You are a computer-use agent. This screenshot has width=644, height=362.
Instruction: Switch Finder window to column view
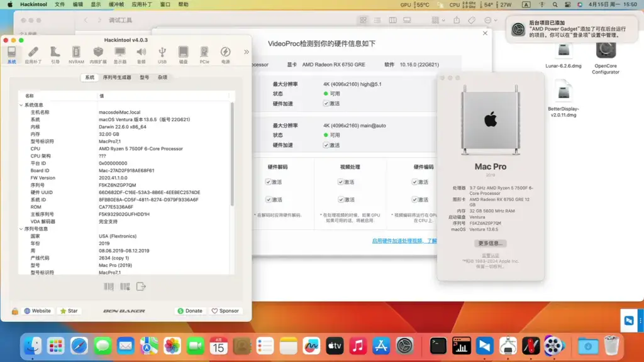(392, 20)
